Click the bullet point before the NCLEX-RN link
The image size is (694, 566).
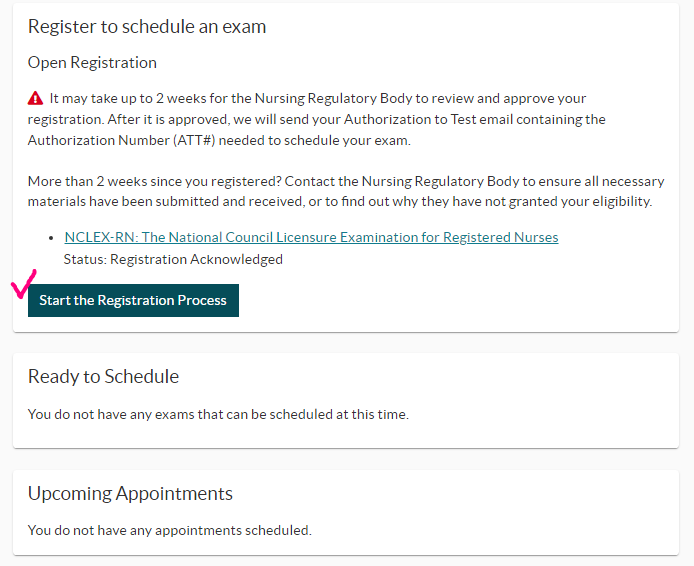tap(51, 238)
